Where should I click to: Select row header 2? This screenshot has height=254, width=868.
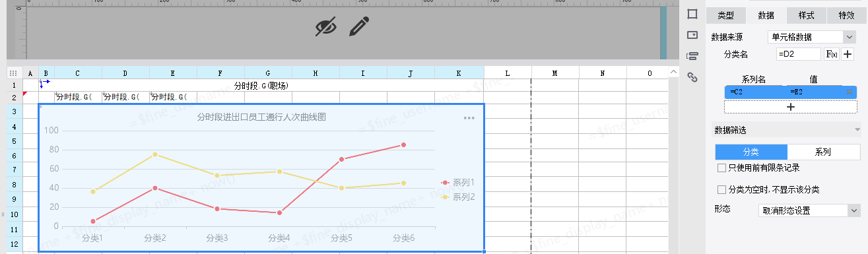pos(15,98)
